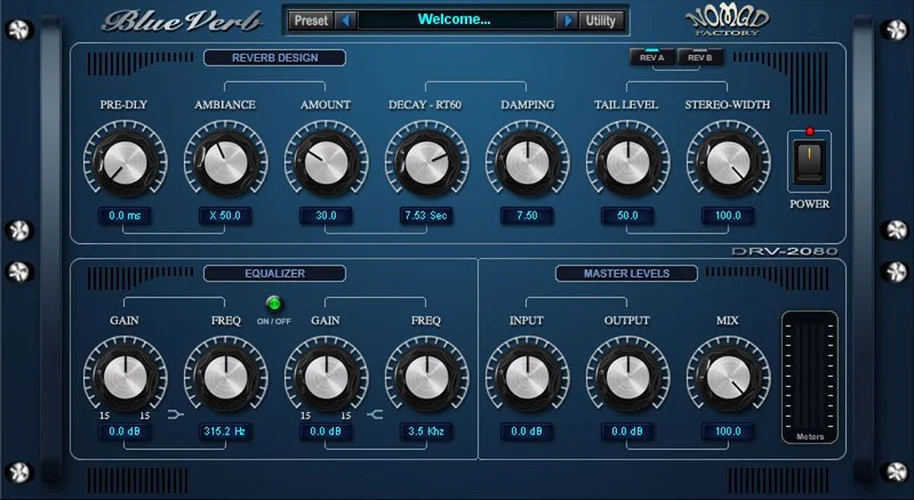Click the Nomad Factory logo
Image resolution: width=914 pixels, height=500 pixels.
coord(726,20)
